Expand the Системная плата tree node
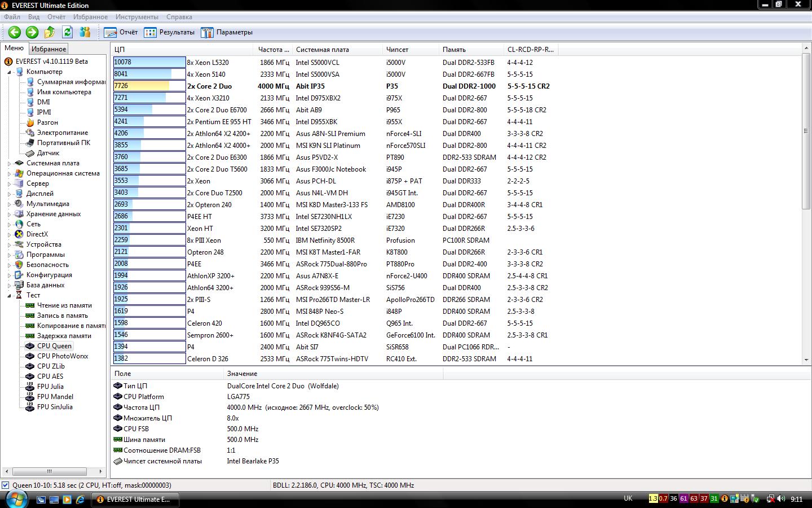The width and height of the screenshot is (812, 508). [x=9, y=163]
